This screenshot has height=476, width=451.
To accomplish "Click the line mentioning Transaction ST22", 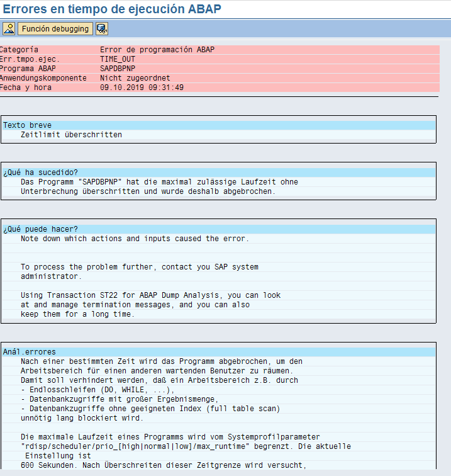I will (x=150, y=295).
